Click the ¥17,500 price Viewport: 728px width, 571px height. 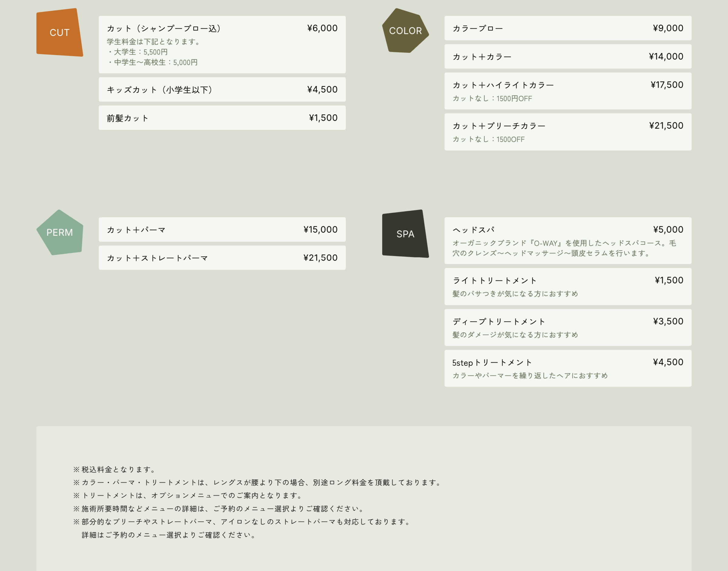667,85
